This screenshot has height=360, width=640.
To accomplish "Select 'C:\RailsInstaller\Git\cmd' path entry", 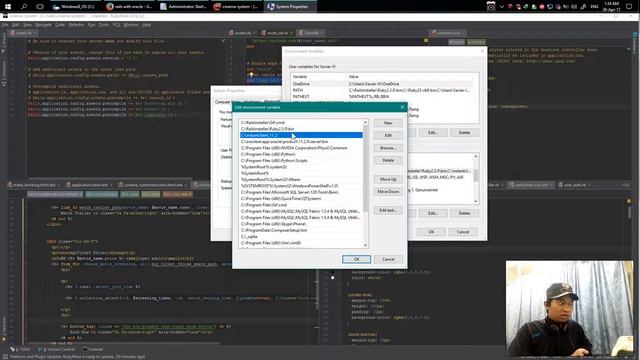I will 301,122.
